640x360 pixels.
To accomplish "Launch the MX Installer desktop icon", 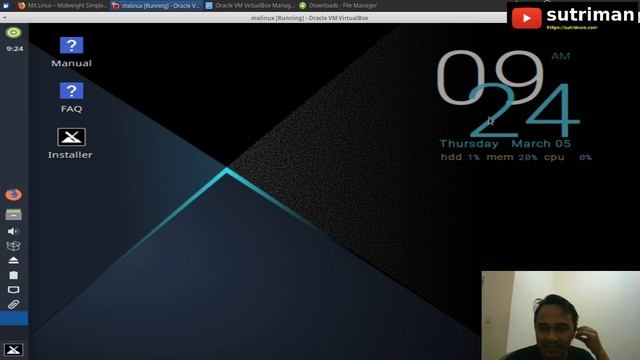I will point(71,143).
